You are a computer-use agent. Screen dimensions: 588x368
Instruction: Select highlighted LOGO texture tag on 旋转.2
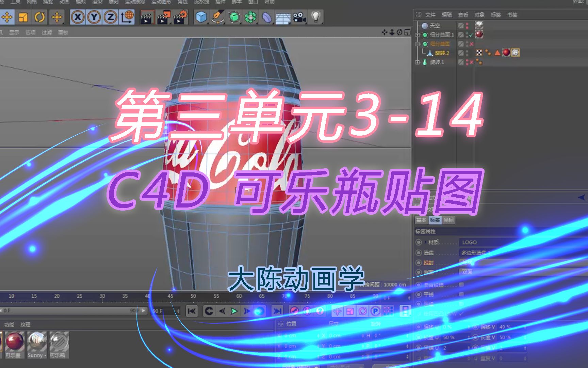[516, 52]
